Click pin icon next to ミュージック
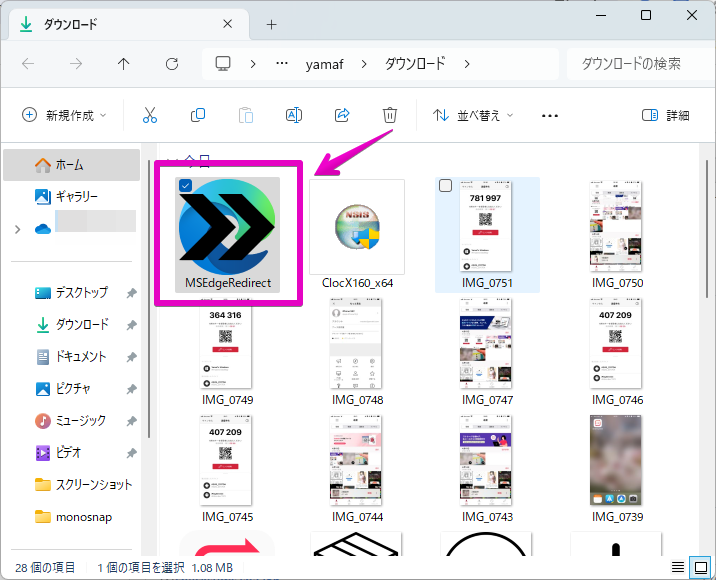 pyautogui.click(x=132, y=421)
